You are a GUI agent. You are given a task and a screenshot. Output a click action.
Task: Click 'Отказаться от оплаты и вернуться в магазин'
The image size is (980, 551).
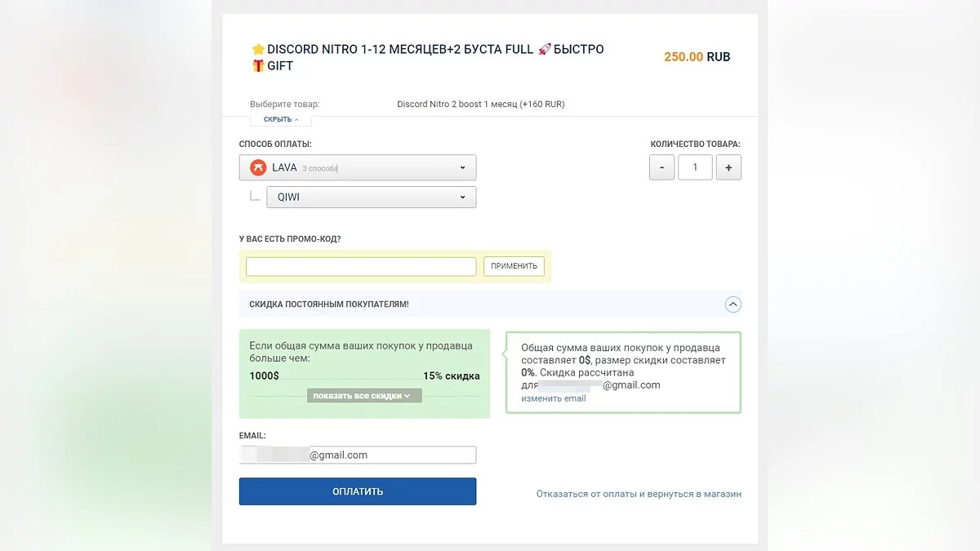[639, 494]
